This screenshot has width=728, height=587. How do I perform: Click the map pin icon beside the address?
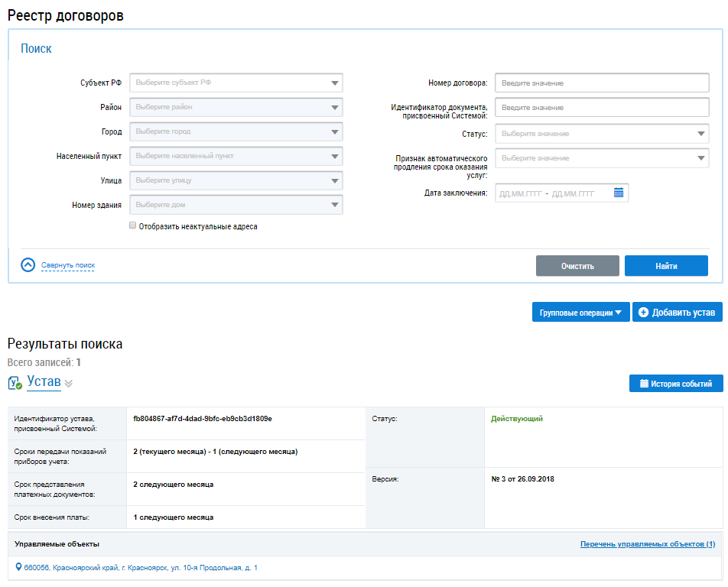[x=18, y=566]
